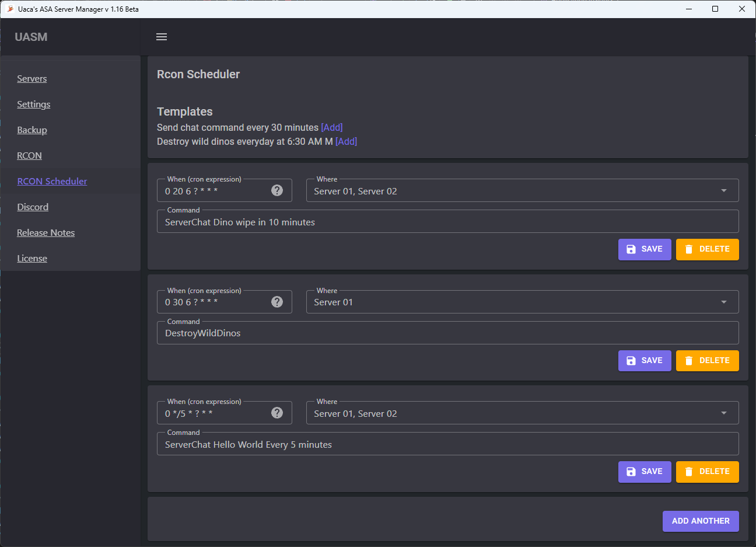
Task: Save the Dino wipe ServerChat schedule
Action: click(644, 249)
